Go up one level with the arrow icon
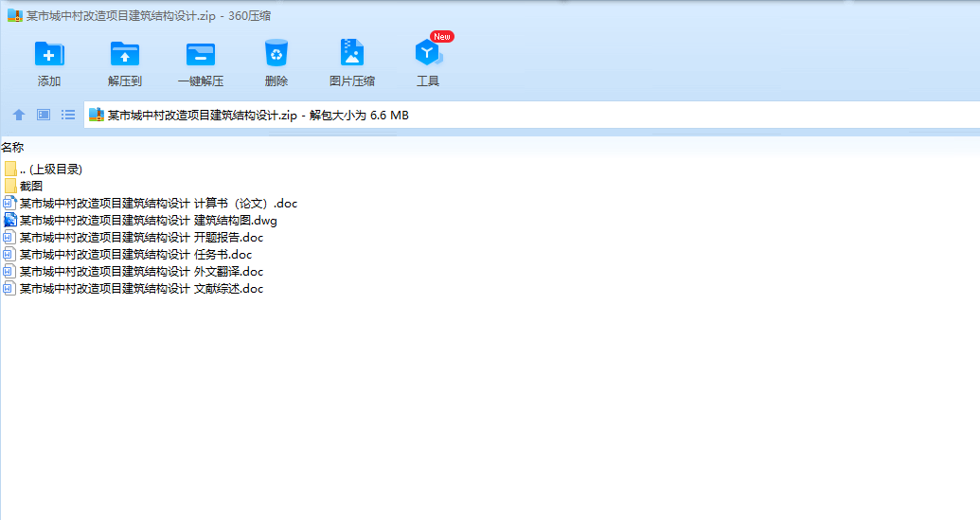 19,115
